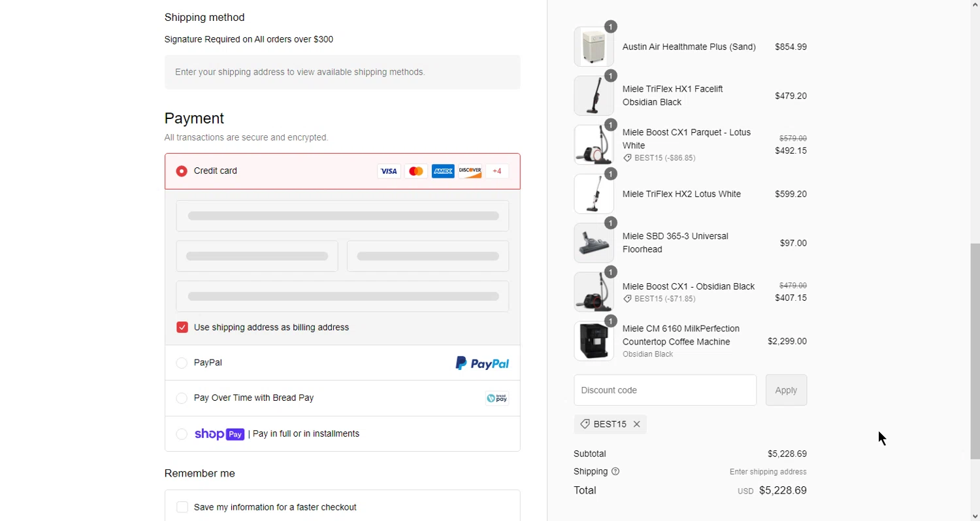Screen dimensions: 980x521
Task: Click the Austin Air Healthmate Plus (Sand) name
Action: [689, 47]
